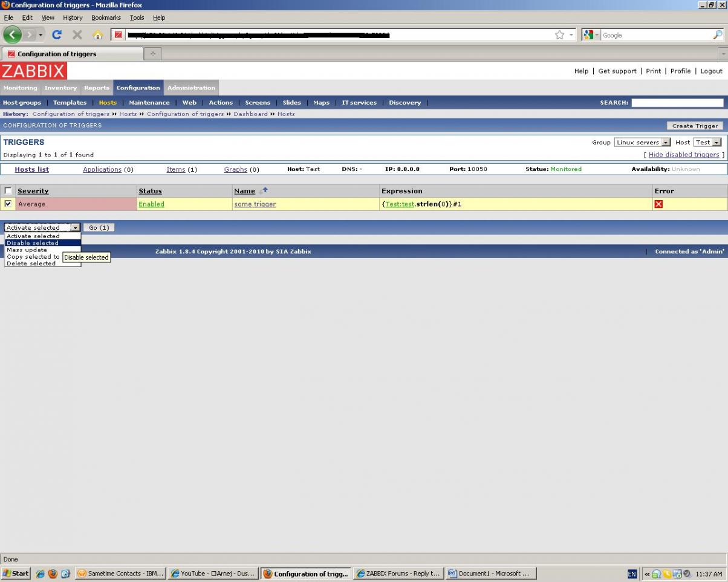
Task: Click the red error X icon in trigger row
Action: [658, 204]
